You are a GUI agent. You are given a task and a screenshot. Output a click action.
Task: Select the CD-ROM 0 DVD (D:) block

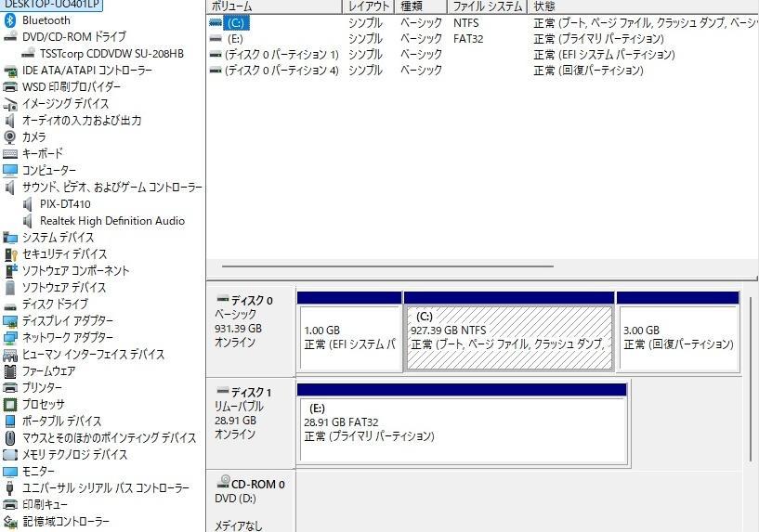[251, 502]
